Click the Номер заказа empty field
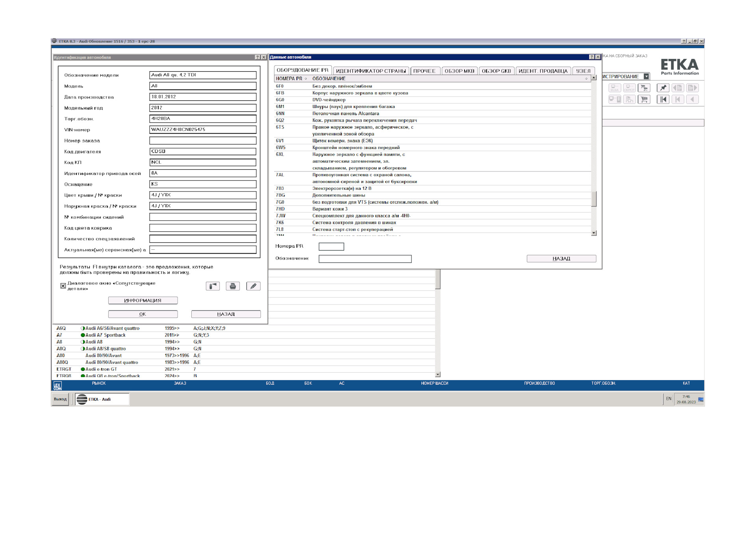This screenshot has width=756, height=535. pyautogui.click(x=203, y=141)
